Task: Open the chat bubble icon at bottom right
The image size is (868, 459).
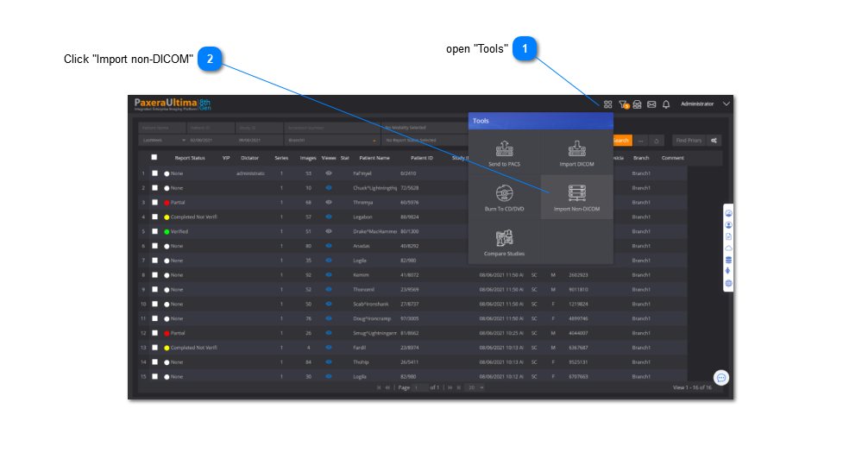Action: pyautogui.click(x=721, y=377)
